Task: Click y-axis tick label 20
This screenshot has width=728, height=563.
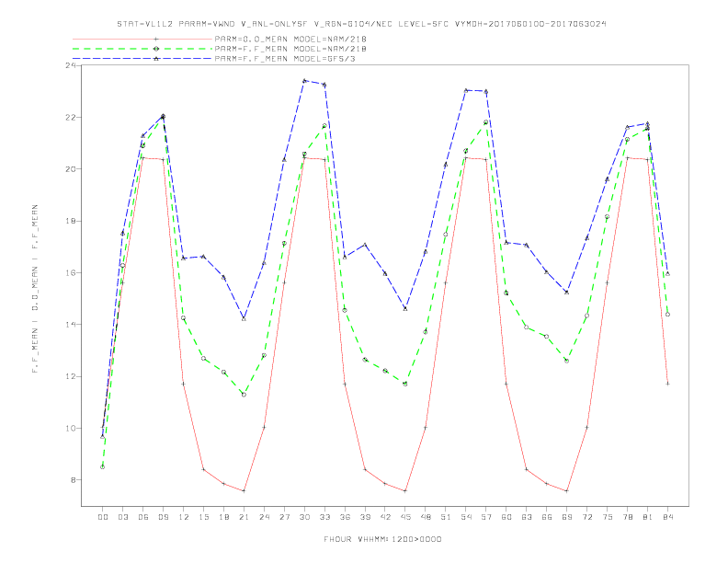Action: (71, 169)
